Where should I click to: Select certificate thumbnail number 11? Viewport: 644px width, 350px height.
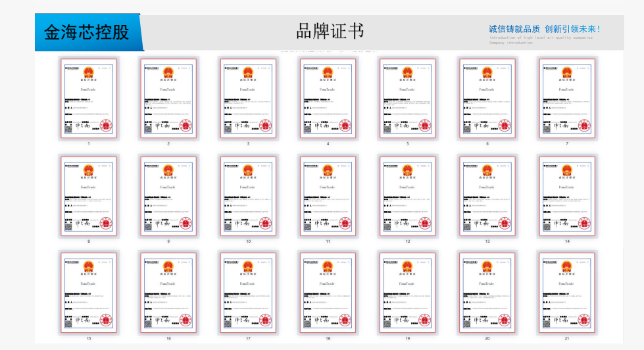[x=328, y=196]
